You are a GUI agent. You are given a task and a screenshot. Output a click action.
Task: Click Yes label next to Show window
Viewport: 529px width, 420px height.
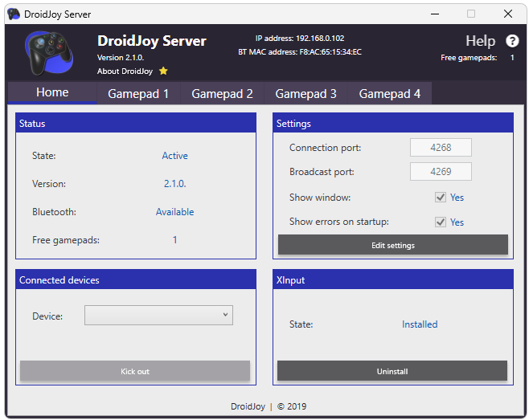coord(457,198)
